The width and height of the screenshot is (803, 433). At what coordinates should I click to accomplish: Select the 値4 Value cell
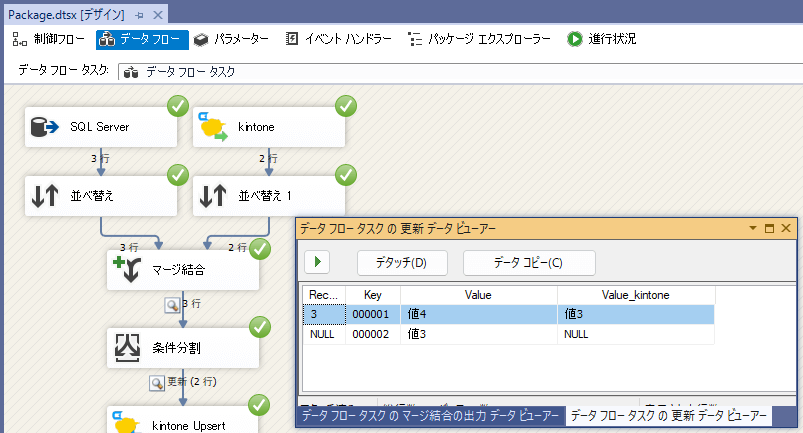pos(478,314)
